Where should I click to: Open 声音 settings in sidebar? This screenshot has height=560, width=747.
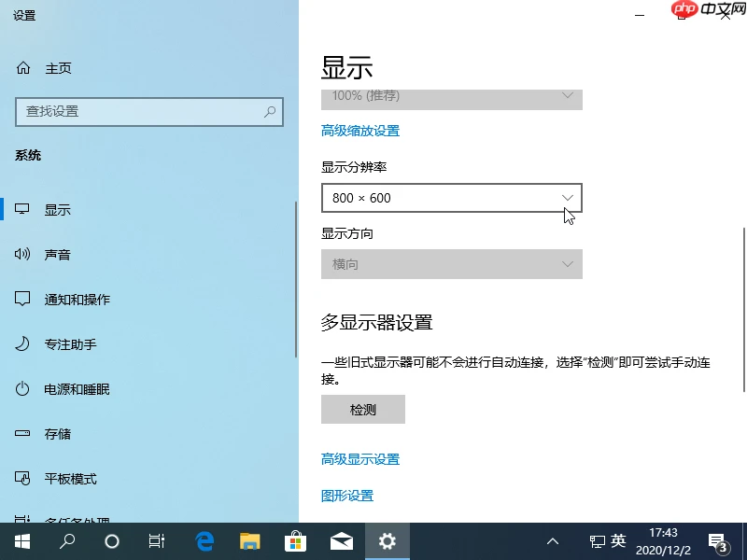[58, 254]
